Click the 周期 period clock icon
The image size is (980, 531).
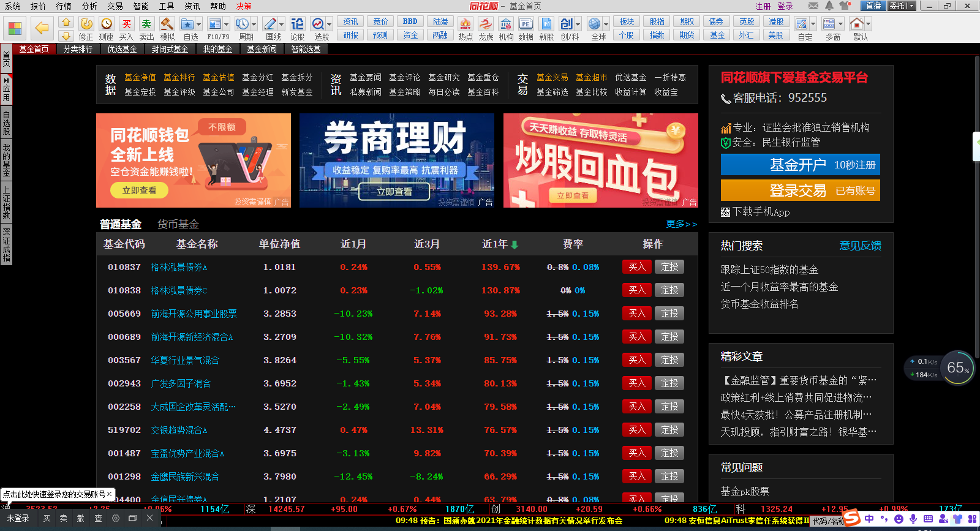[x=242, y=24]
